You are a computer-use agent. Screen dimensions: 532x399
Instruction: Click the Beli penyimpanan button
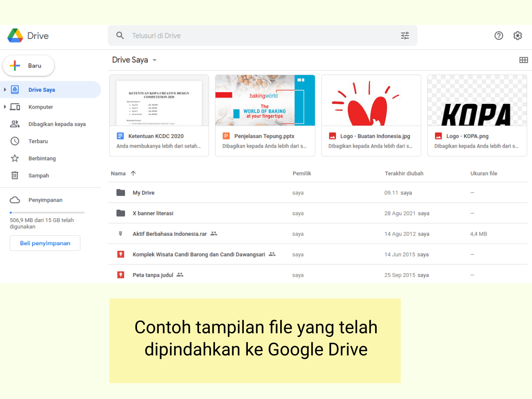(x=45, y=243)
